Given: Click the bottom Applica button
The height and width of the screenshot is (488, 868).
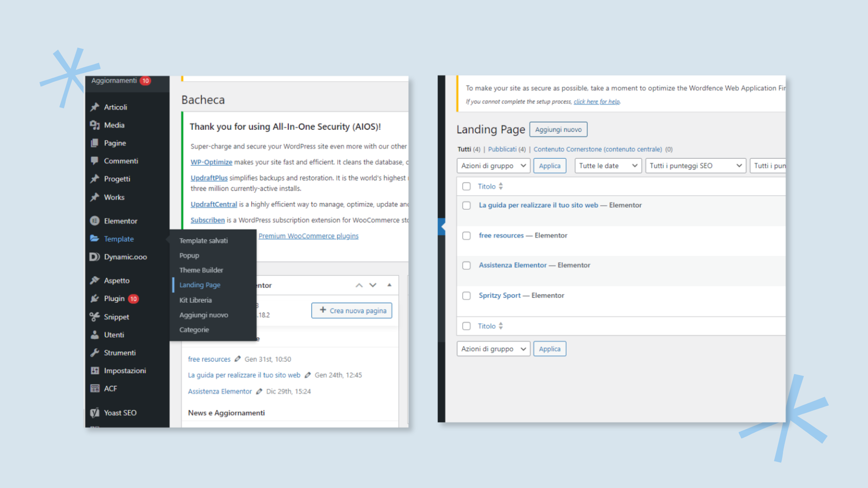Looking at the screenshot, I should pyautogui.click(x=550, y=349).
